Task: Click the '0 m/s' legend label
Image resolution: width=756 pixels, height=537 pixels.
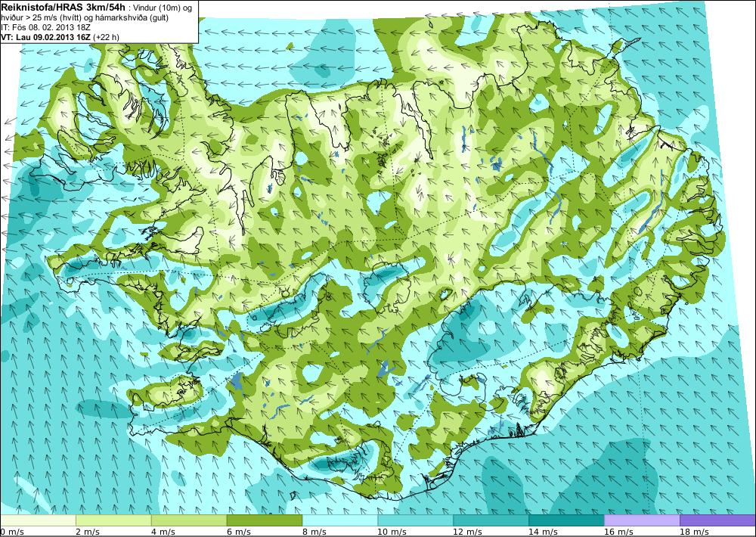Action: [11, 532]
